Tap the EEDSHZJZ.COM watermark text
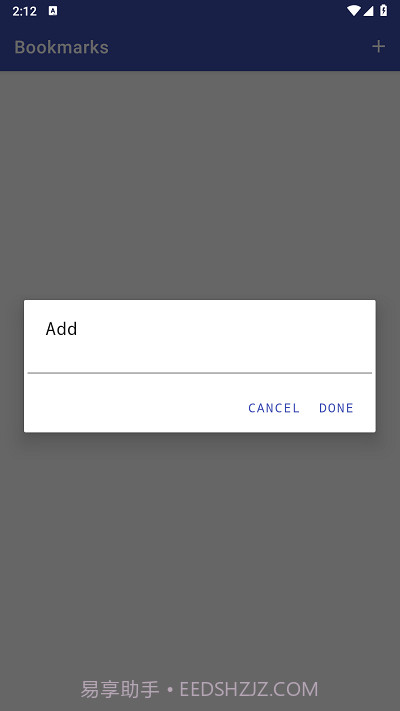Screen dimensions: 400x711 [249, 689]
